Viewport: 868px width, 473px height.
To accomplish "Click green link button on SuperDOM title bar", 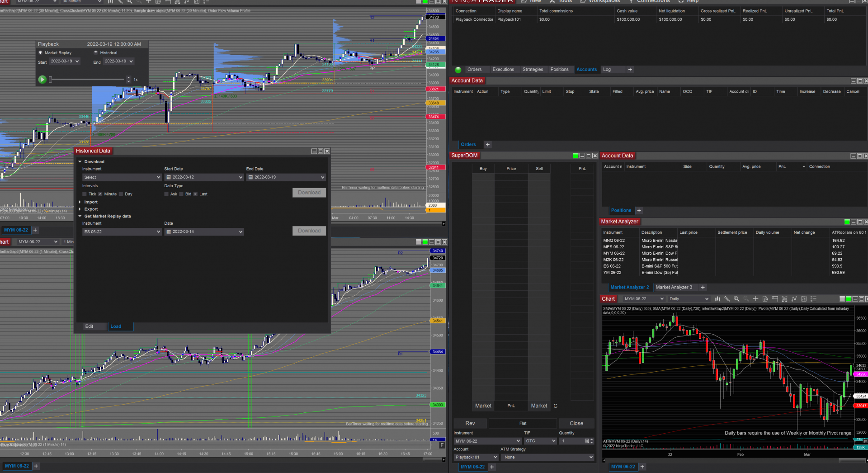I will click(576, 156).
